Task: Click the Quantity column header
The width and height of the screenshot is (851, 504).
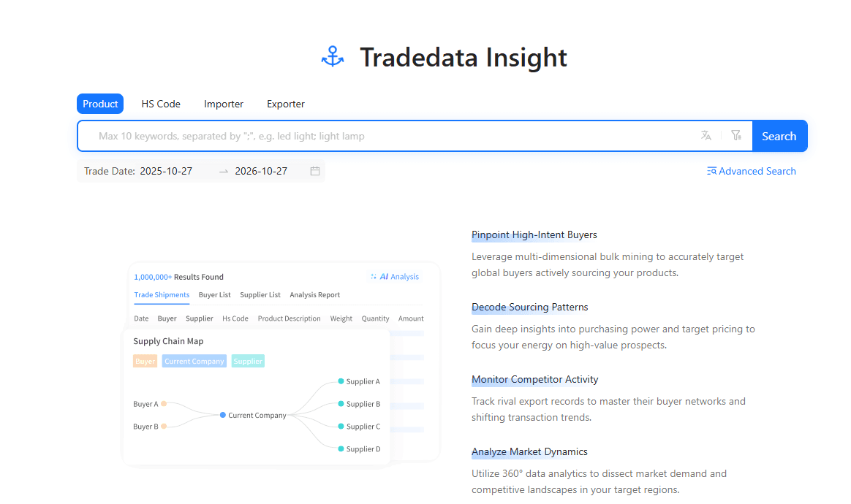Action: pyautogui.click(x=375, y=318)
